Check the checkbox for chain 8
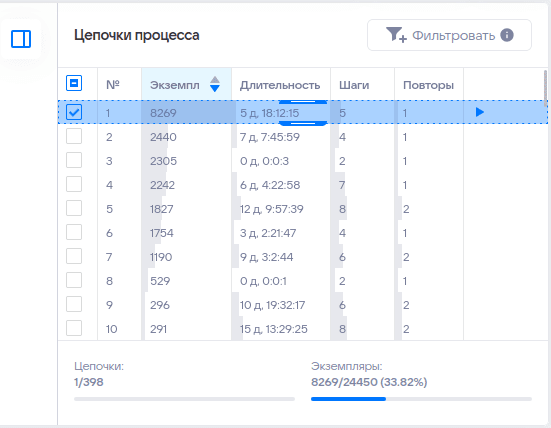This screenshot has width=551, height=428. click(x=74, y=280)
